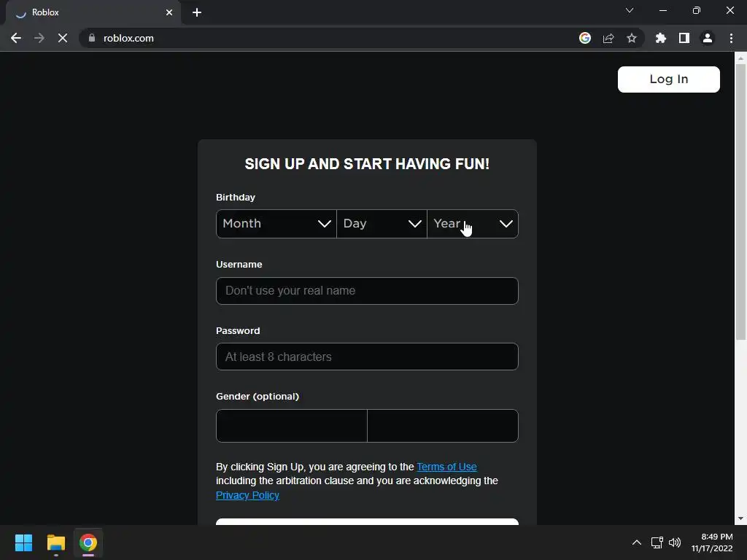The width and height of the screenshot is (747, 560).
Task: Bookmark this tab with star icon
Action: pos(632,38)
